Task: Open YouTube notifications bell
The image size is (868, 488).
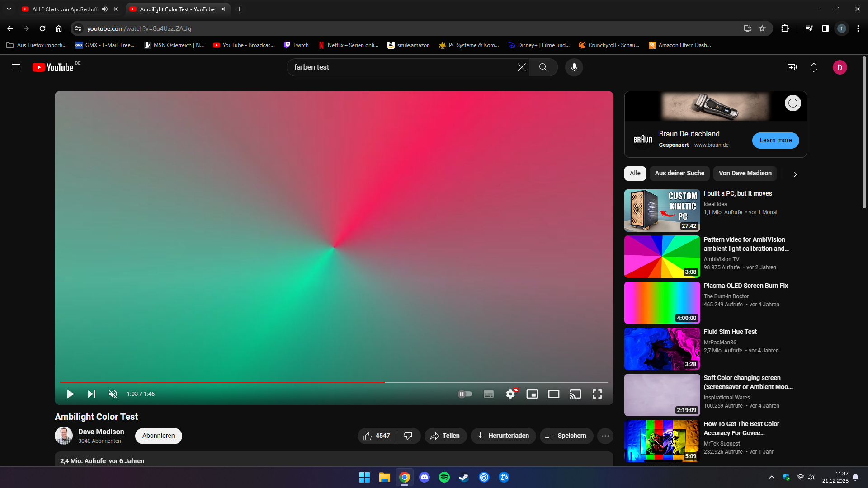Action: pos(814,67)
